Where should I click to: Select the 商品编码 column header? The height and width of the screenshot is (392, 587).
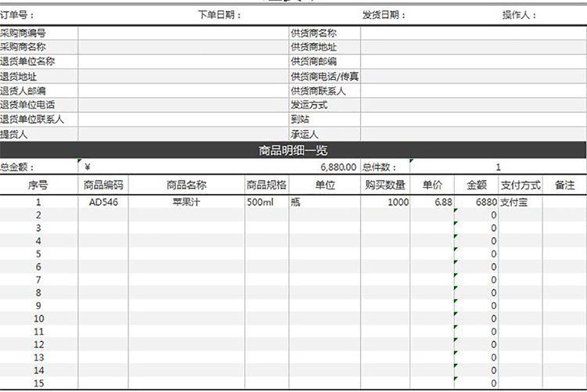click(x=103, y=185)
